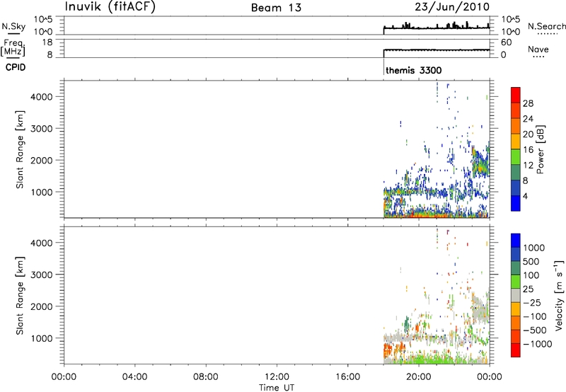Click the '60' tick on Nave axis
The height and width of the screenshot is (392, 566).
point(506,42)
